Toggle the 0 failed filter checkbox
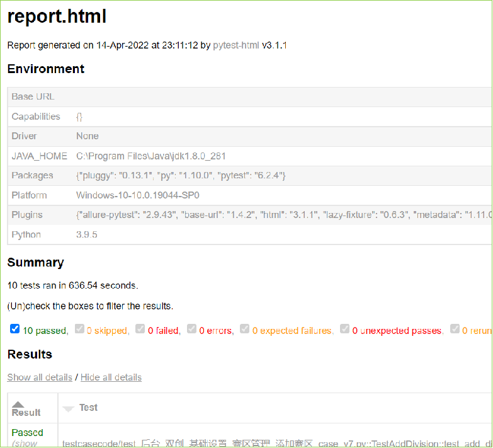The image size is (493, 448). point(140,329)
